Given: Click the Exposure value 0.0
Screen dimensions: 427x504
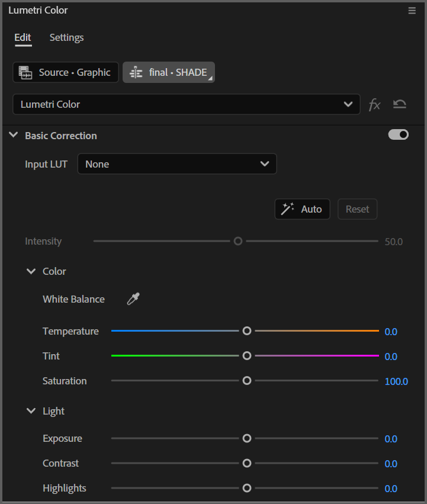Looking at the screenshot, I should (391, 439).
